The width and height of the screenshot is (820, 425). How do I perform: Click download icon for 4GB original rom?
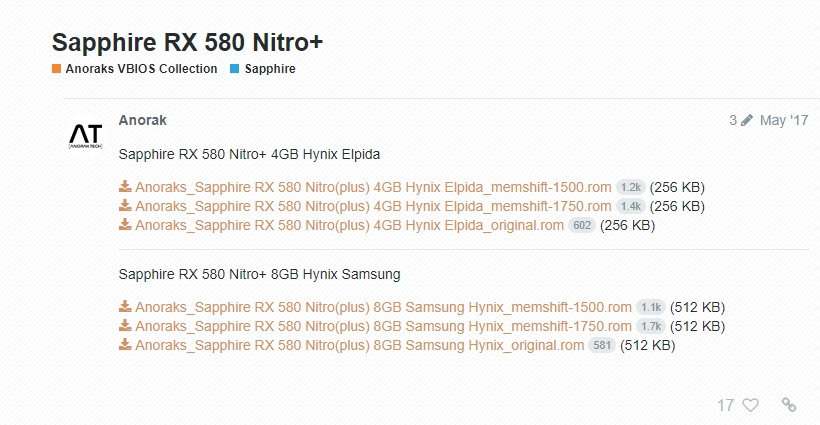point(125,225)
